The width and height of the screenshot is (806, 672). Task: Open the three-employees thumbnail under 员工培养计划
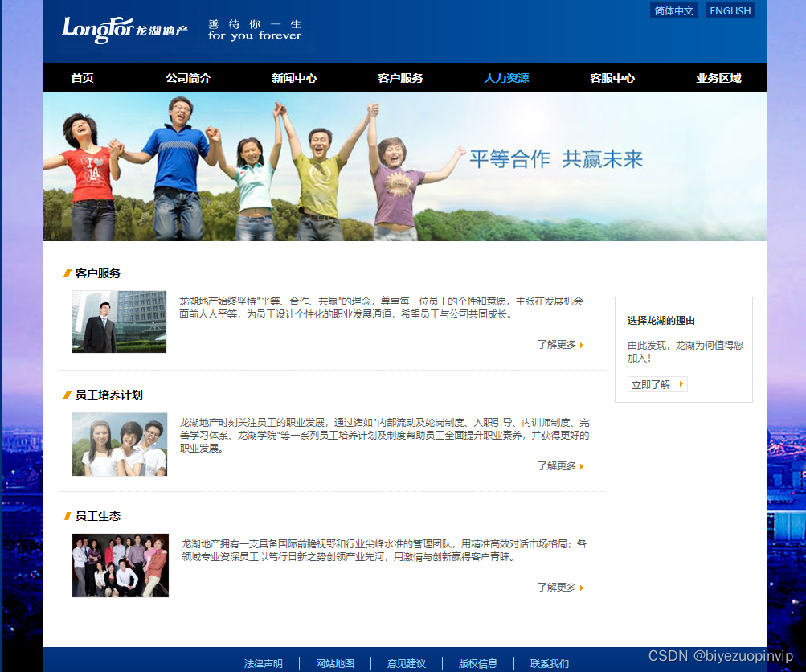point(120,444)
